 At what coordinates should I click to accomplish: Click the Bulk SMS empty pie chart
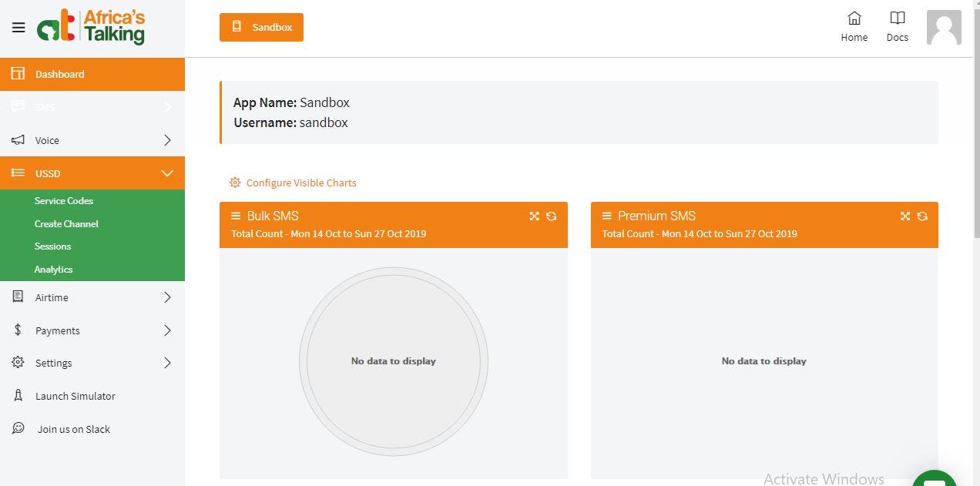click(x=394, y=361)
